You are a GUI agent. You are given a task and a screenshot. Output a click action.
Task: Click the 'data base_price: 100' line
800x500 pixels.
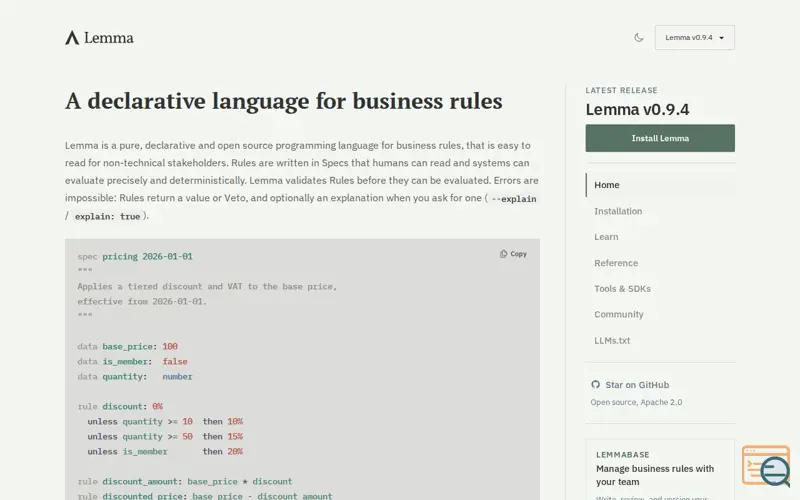pos(128,346)
